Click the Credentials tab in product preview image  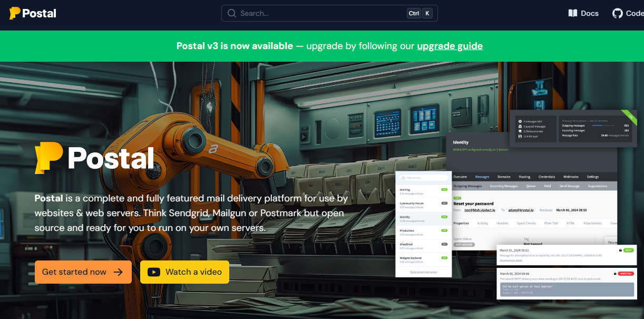[x=547, y=177]
